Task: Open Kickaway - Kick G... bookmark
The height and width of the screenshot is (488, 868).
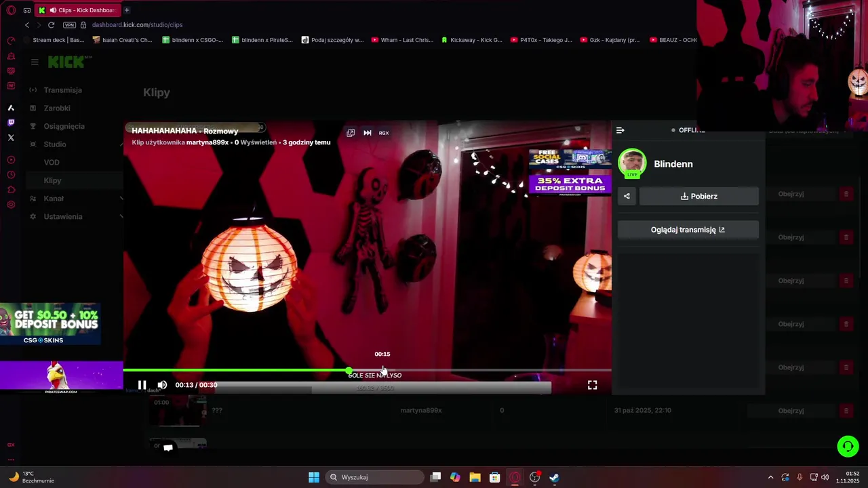Action: point(472,40)
